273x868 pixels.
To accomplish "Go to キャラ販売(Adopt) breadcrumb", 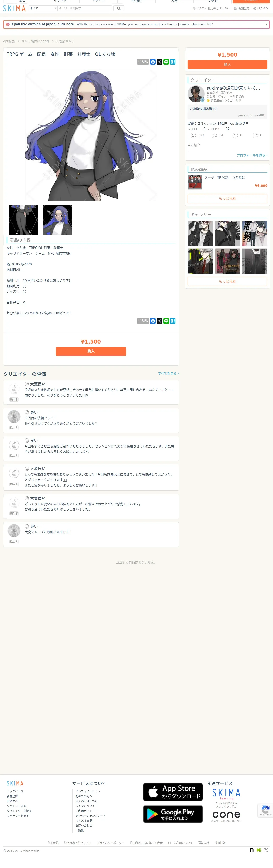I will (x=35, y=41).
